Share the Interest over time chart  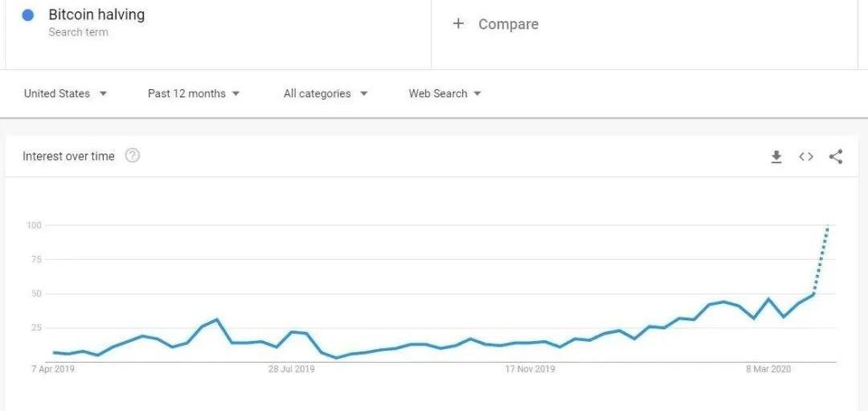coord(836,157)
